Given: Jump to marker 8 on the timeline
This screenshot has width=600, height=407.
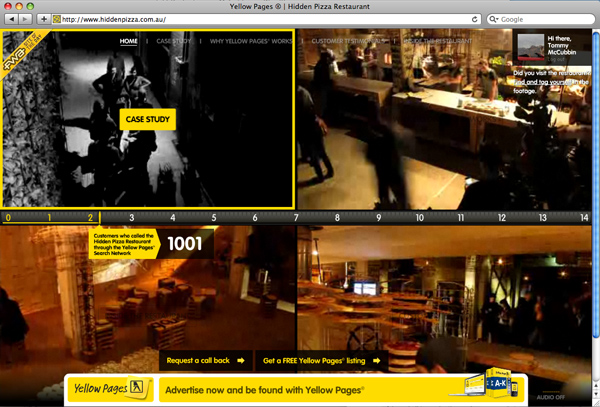Looking at the screenshot, I should pos(337,218).
